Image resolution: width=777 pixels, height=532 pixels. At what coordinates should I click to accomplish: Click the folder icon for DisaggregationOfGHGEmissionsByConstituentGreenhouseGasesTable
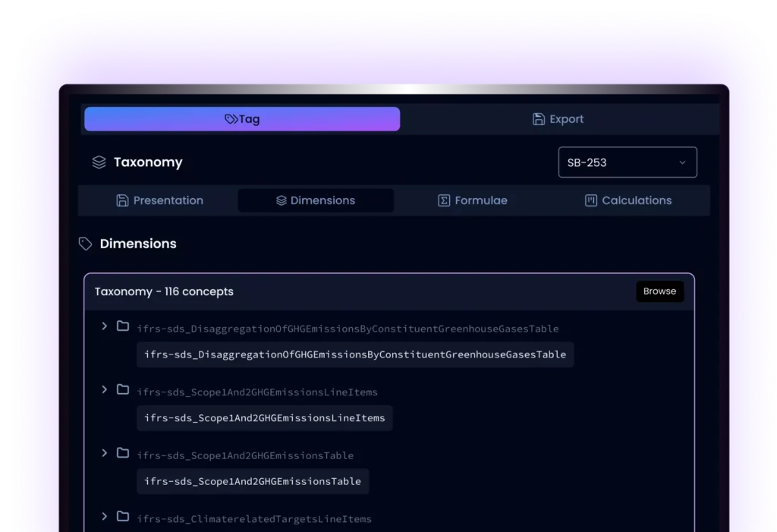[122, 326]
